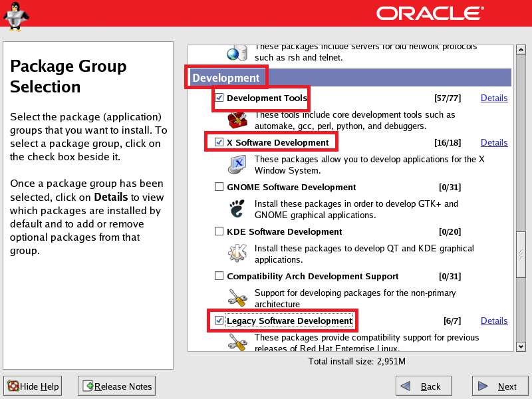Click the wrench icon for Compatibility Arch Development
The image size is (532, 399).
[237, 297]
